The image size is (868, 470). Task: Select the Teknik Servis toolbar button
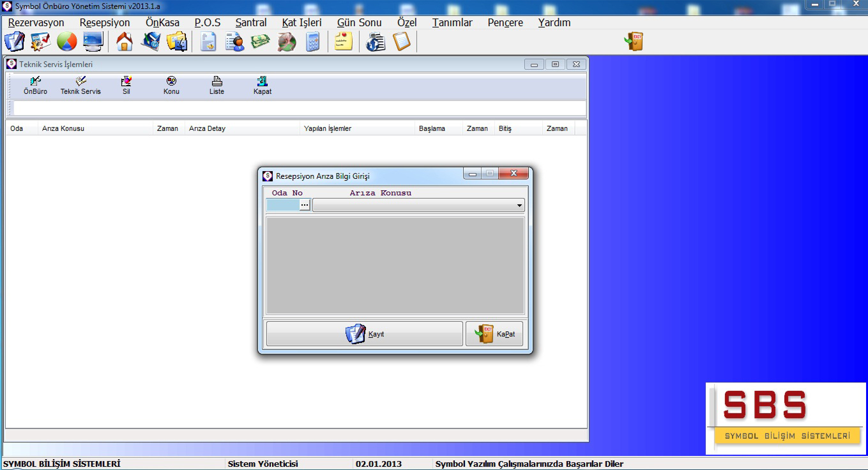click(x=80, y=86)
